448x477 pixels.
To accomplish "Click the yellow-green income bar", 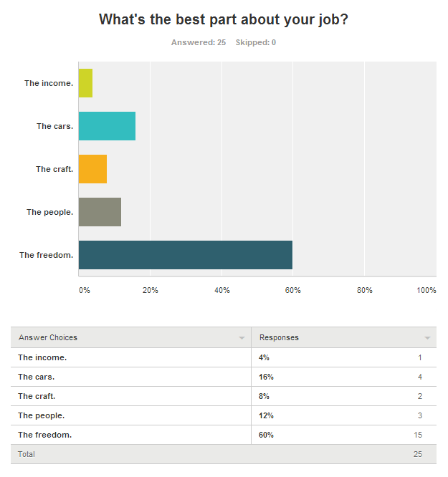I will click(x=85, y=83).
